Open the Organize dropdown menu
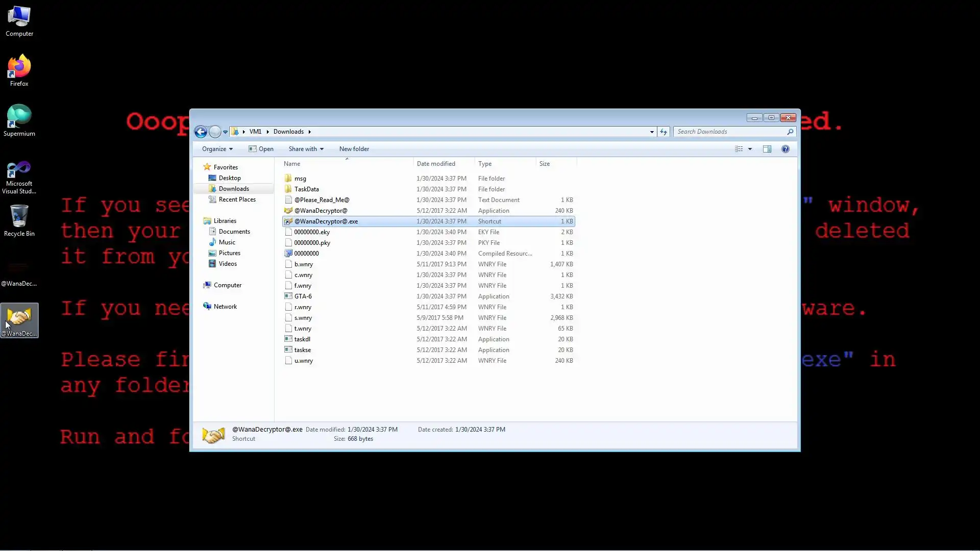The height and width of the screenshot is (551, 980). tap(217, 149)
